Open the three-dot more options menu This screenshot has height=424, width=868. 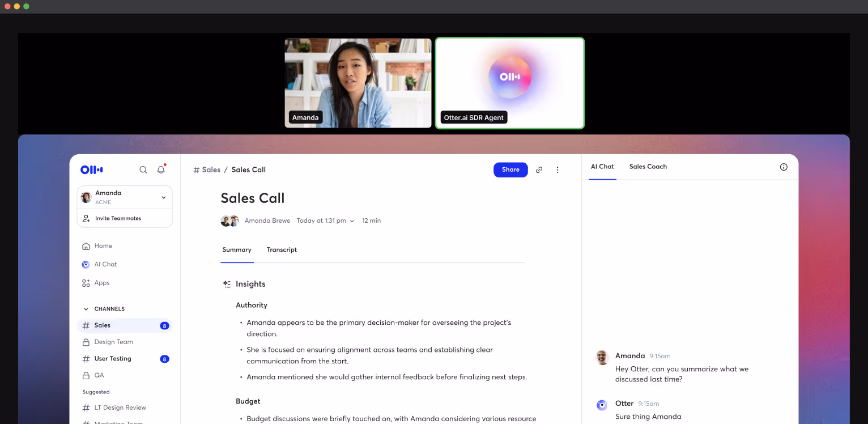pyautogui.click(x=558, y=170)
